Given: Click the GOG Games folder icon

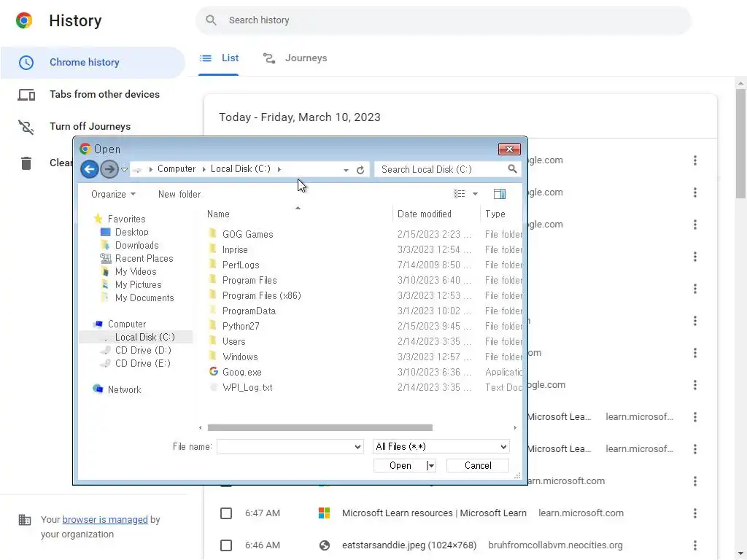Looking at the screenshot, I should (x=213, y=233).
